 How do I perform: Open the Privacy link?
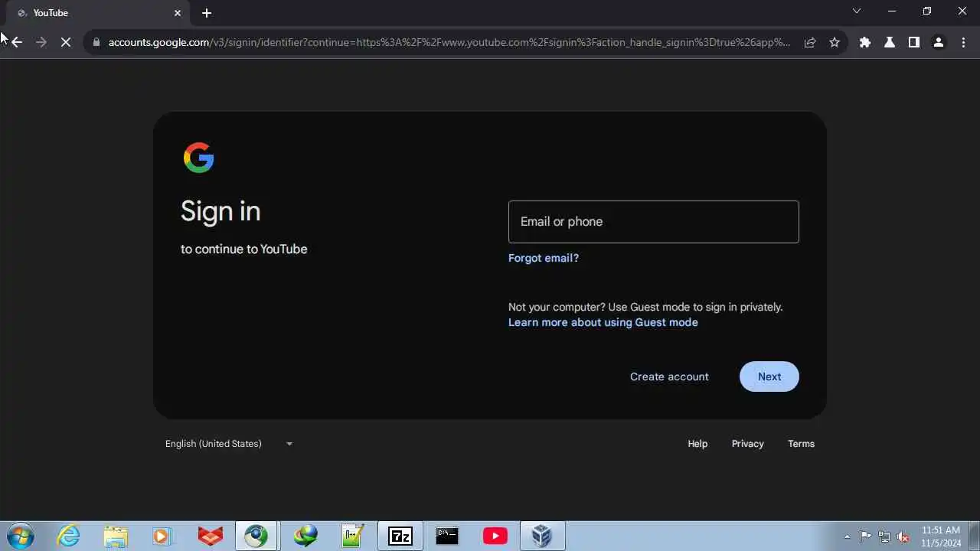click(x=748, y=444)
